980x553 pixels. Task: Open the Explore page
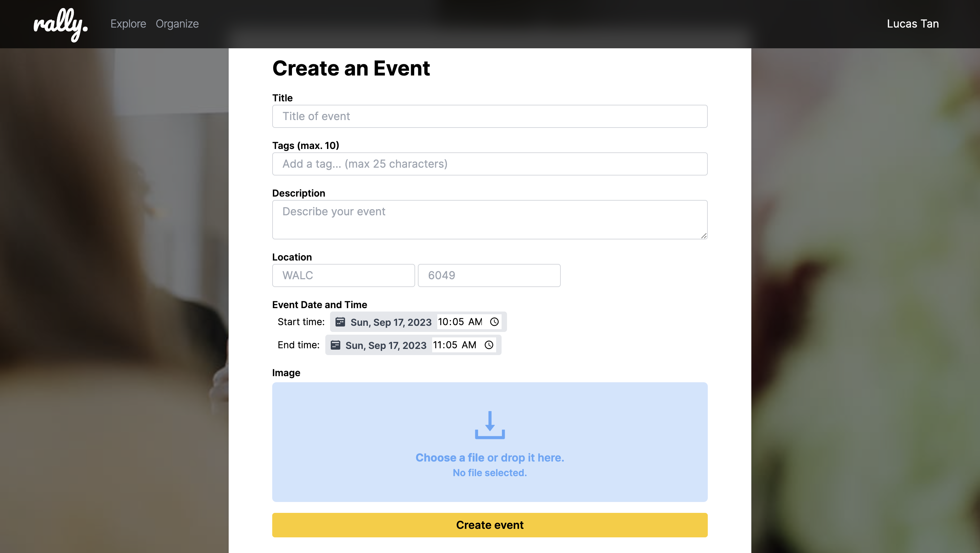128,23
